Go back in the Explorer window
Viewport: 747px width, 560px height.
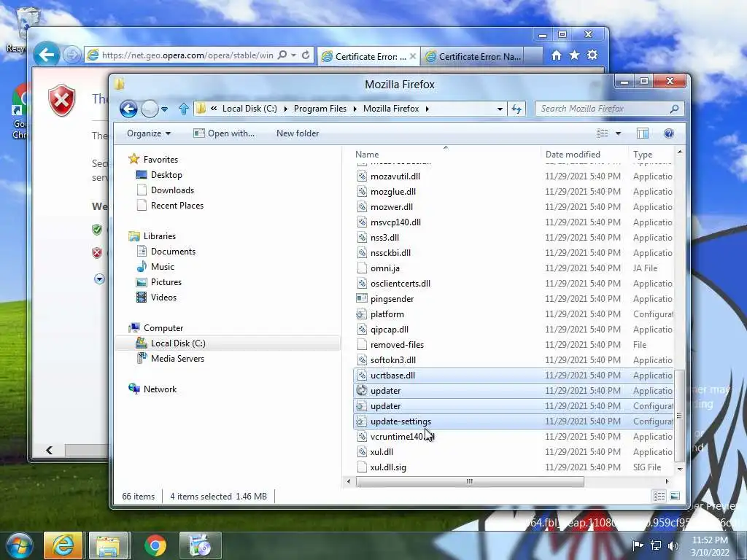click(x=128, y=109)
